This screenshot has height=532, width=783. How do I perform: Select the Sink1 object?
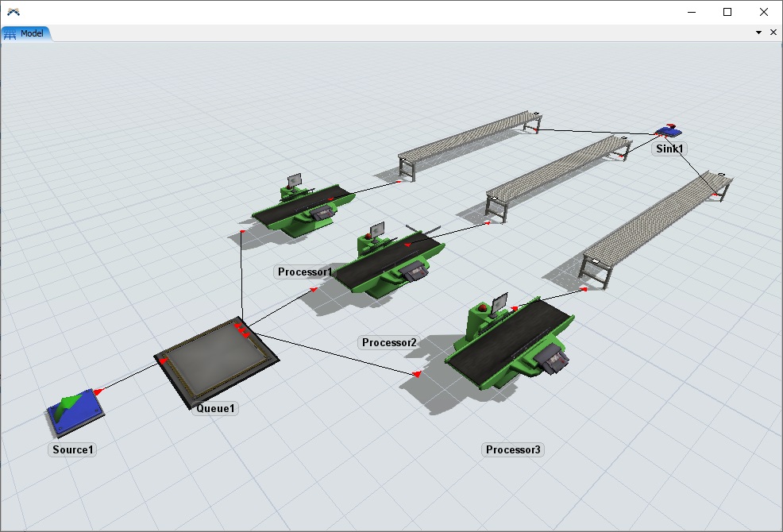[x=669, y=131]
